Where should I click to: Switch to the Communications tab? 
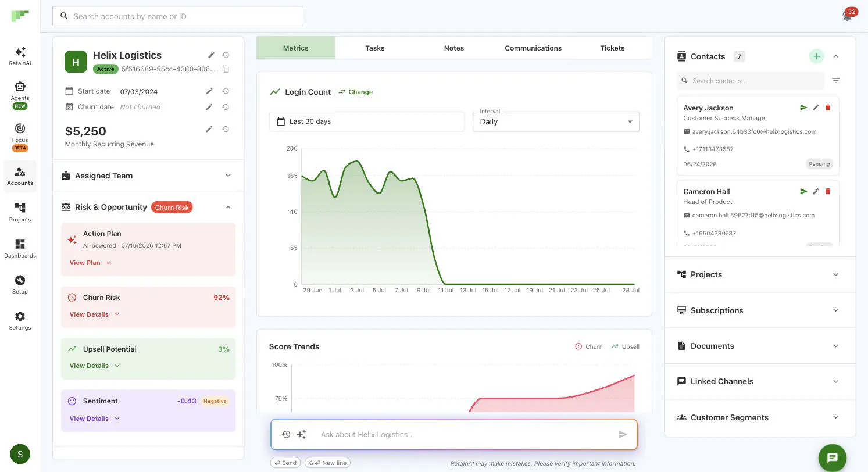533,48
